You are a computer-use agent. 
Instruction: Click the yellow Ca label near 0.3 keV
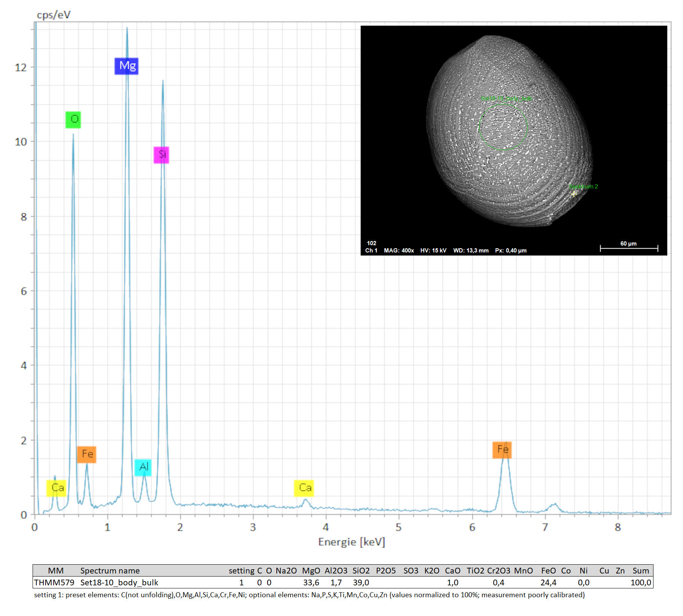[56, 488]
